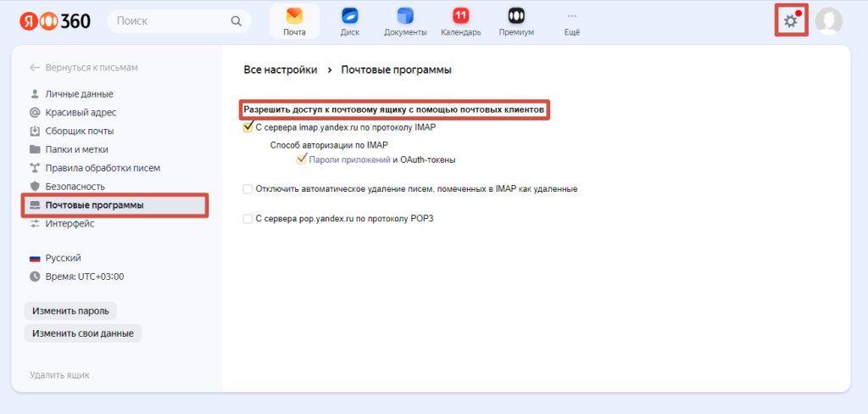Open the Премиум app icon
Viewport: 868px width, 414px height.
pyautogui.click(x=516, y=21)
